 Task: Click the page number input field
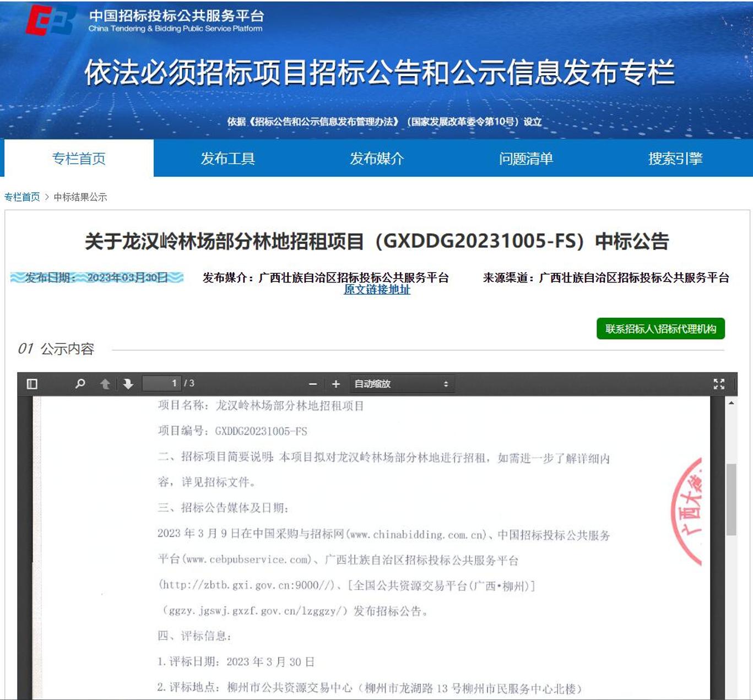(x=162, y=383)
